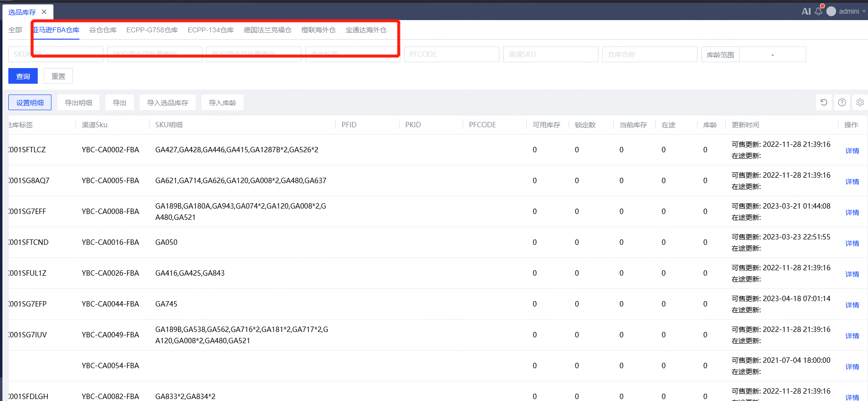
Task: Open the notification bell
Action: pos(818,11)
